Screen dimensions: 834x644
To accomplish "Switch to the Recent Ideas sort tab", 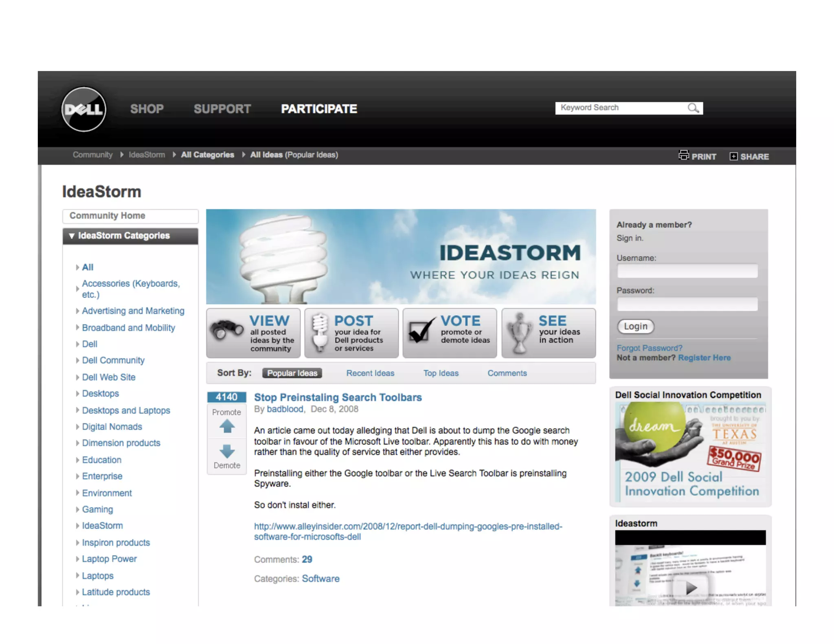I will tap(370, 373).
